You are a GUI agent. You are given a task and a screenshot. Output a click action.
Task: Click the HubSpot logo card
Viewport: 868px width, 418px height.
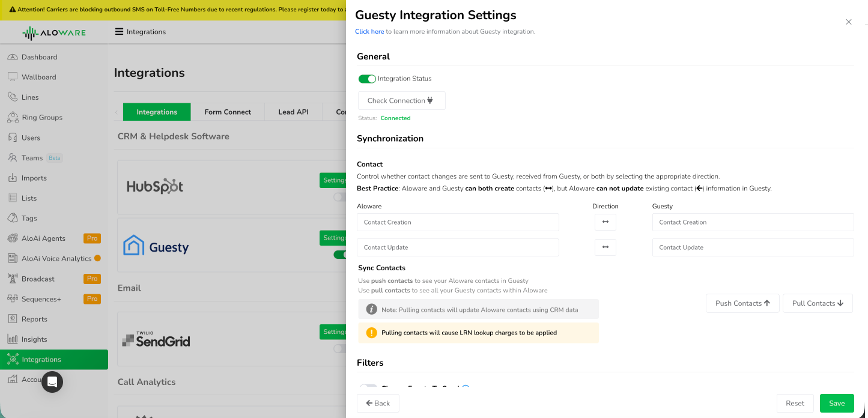155,187
